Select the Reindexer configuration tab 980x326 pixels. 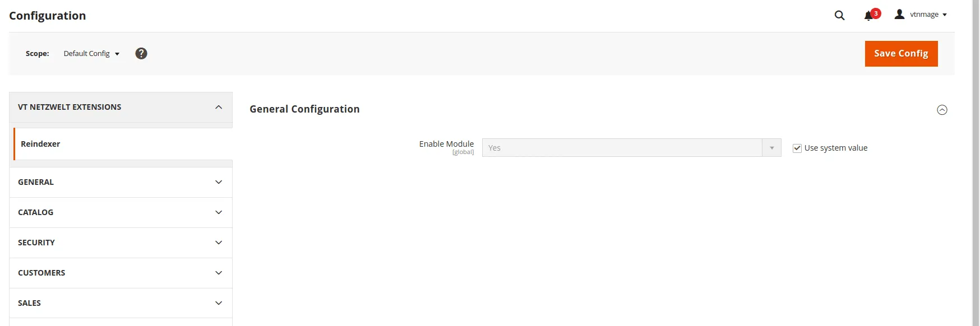coord(40,144)
